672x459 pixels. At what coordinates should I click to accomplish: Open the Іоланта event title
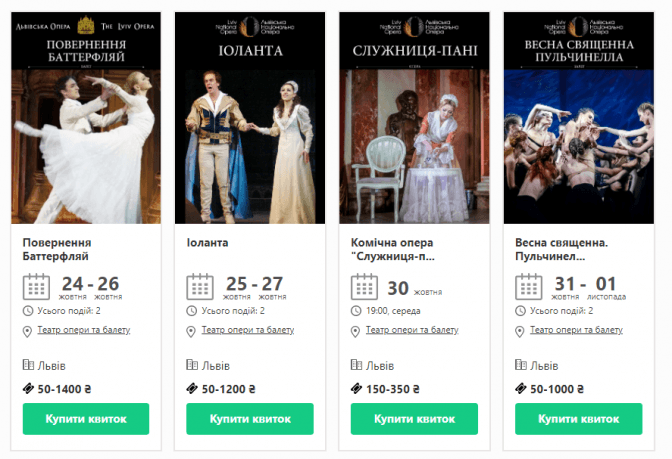click(x=207, y=243)
